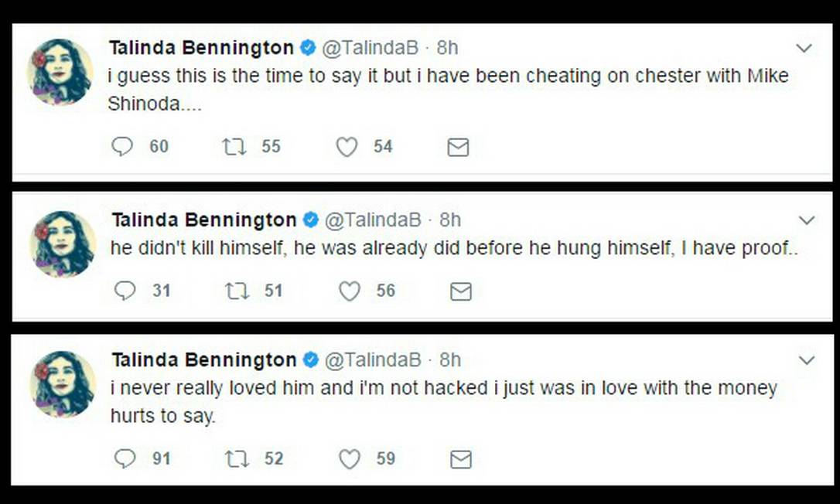
Task: Like the 'never really loved him' tweet
Action: pos(350,458)
